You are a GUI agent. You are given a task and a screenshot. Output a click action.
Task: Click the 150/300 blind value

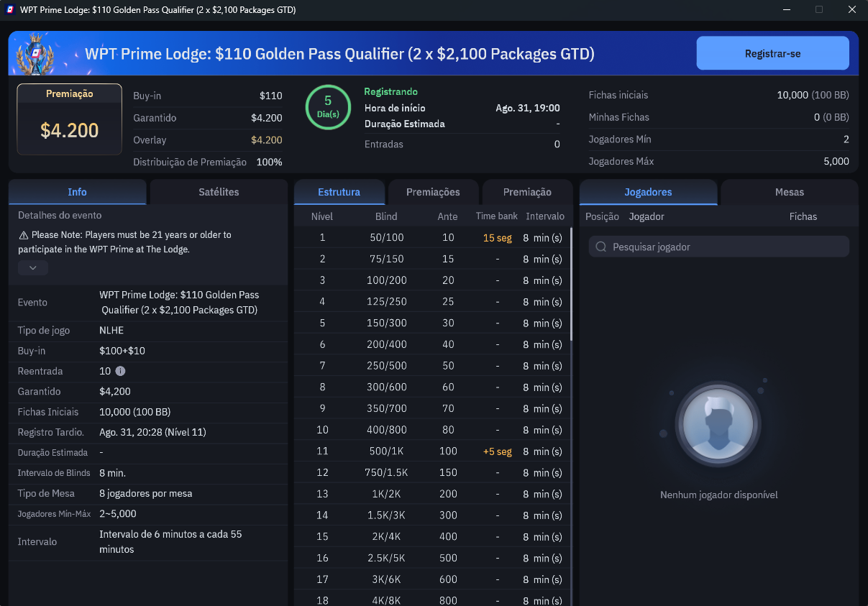(386, 323)
